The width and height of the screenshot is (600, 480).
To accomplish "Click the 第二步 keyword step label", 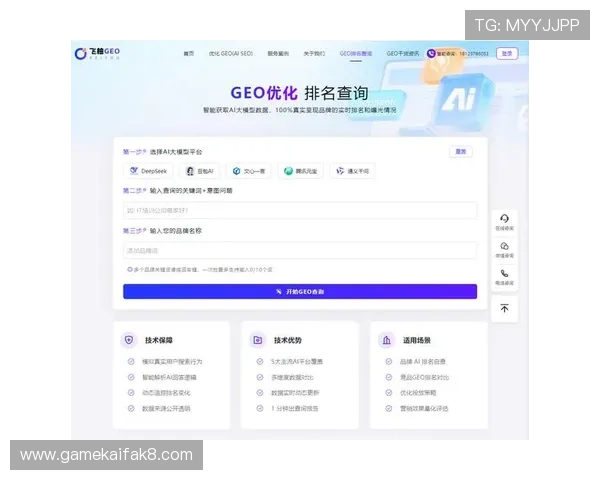I will point(178,191).
